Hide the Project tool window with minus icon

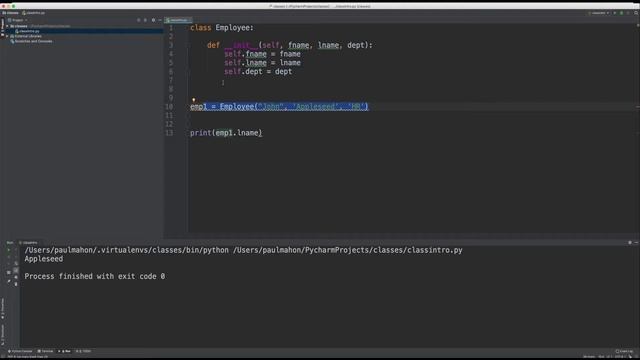(x=160, y=20)
